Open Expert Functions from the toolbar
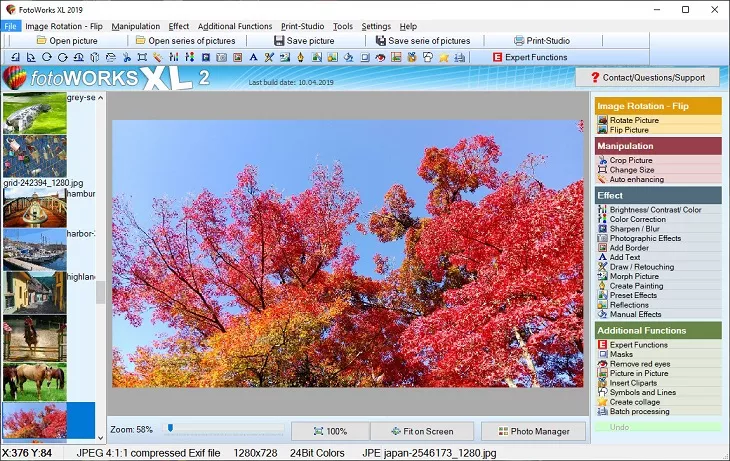 coord(530,57)
